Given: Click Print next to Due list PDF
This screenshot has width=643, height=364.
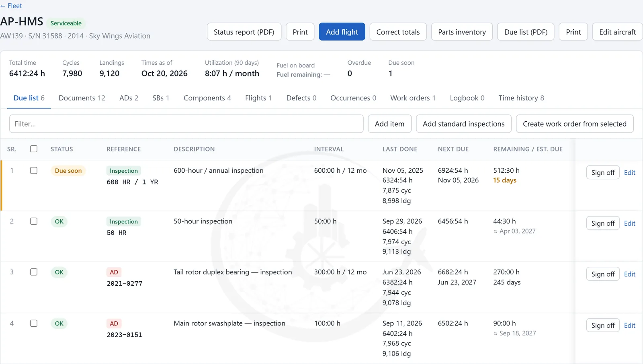Looking at the screenshot, I should pos(573,32).
